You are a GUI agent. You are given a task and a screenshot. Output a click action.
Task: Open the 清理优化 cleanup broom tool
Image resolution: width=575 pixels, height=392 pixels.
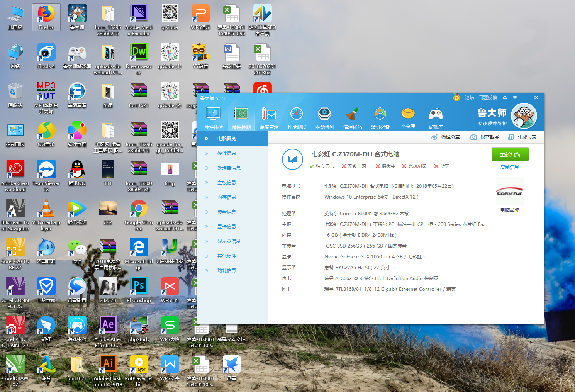(x=353, y=118)
